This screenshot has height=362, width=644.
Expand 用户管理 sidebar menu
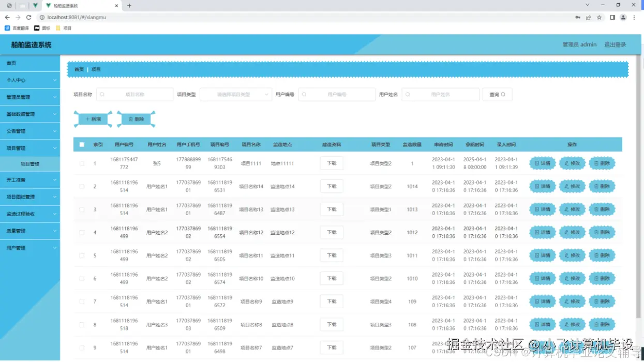click(x=30, y=248)
